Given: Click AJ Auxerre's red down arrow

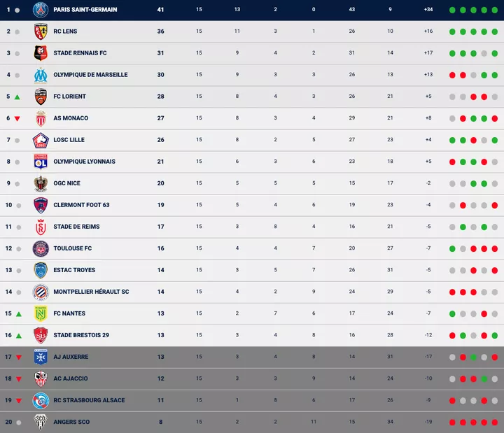Looking at the screenshot, I should [17, 357].
